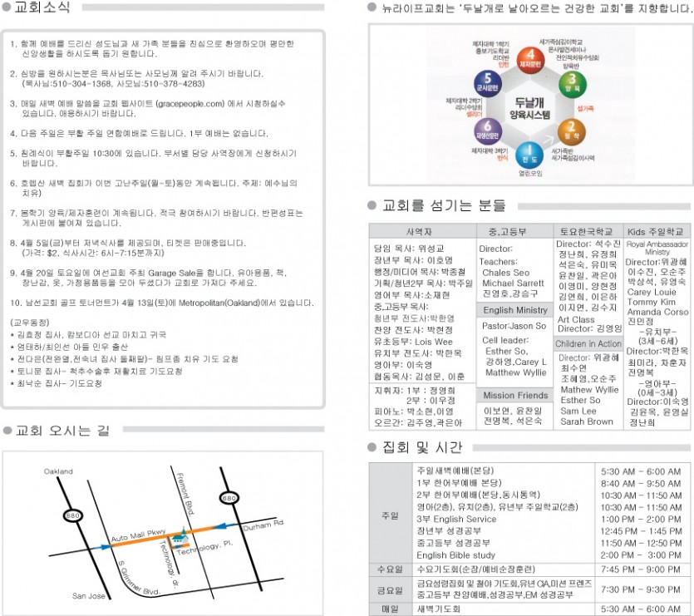Viewport: 694px width, 616px height.
Task: Select the San Jose label on the map
Action: coord(89,595)
